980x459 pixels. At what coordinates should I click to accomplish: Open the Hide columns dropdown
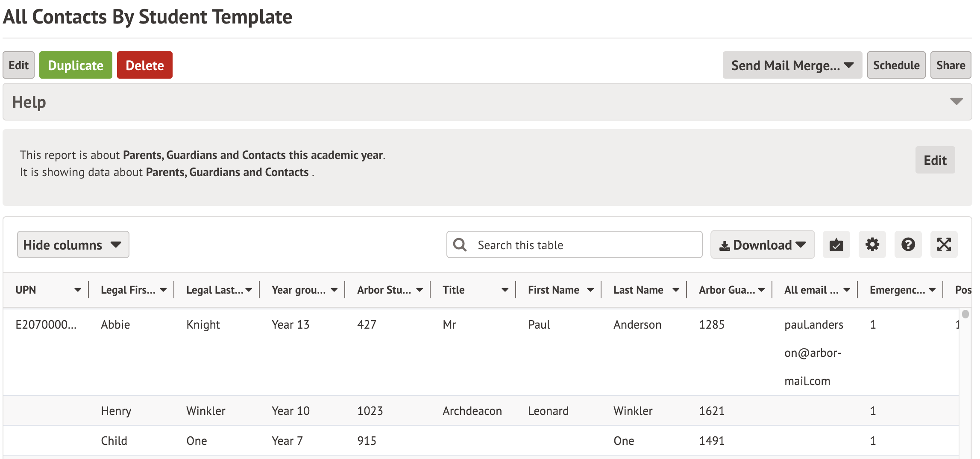pyautogui.click(x=73, y=245)
